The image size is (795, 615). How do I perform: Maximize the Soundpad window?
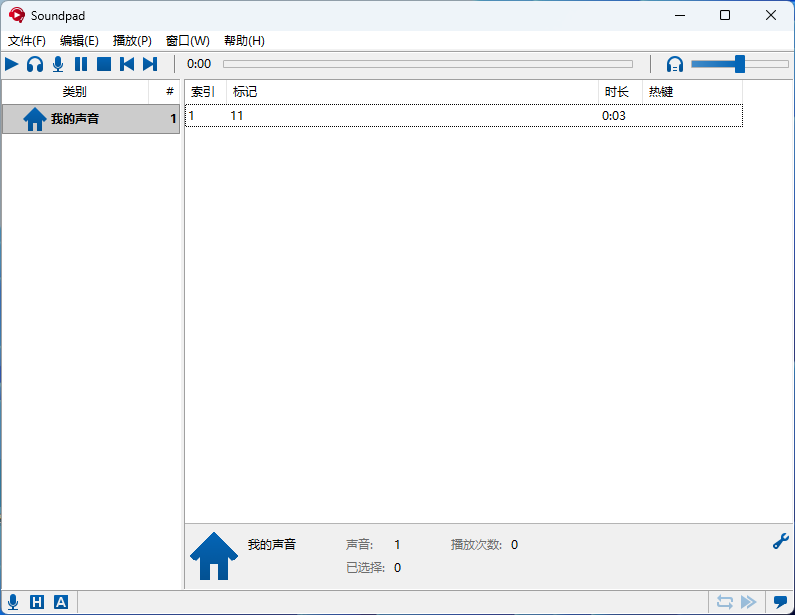click(x=725, y=15)
